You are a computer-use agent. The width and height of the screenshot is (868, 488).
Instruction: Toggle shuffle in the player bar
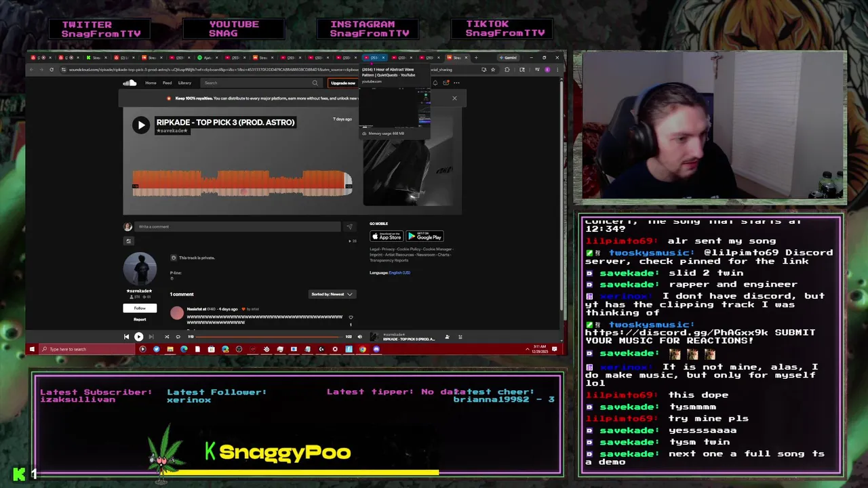(x=167, y=337)
